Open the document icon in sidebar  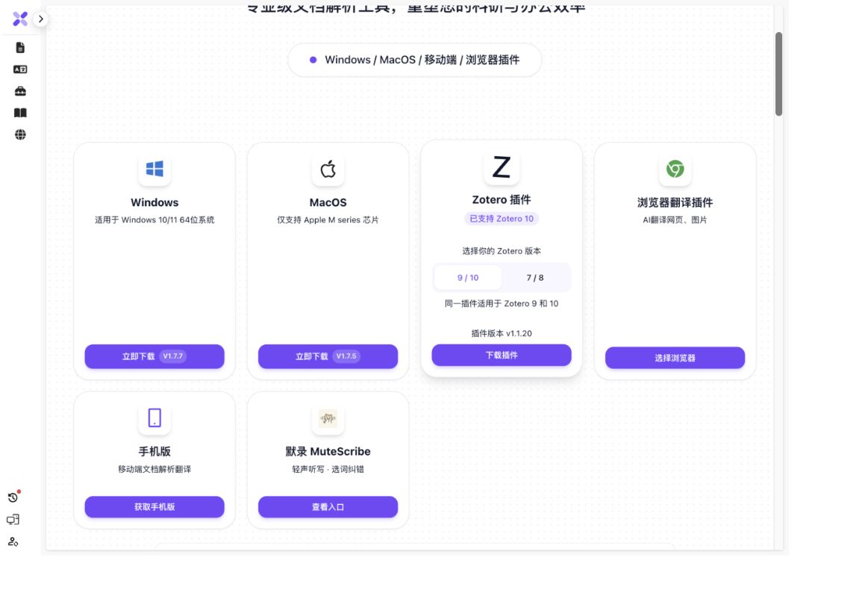point(20,48)
